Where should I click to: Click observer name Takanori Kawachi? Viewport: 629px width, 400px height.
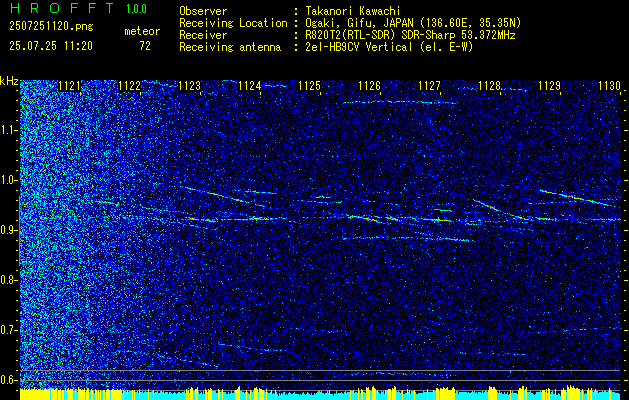[x=353, y=11]
